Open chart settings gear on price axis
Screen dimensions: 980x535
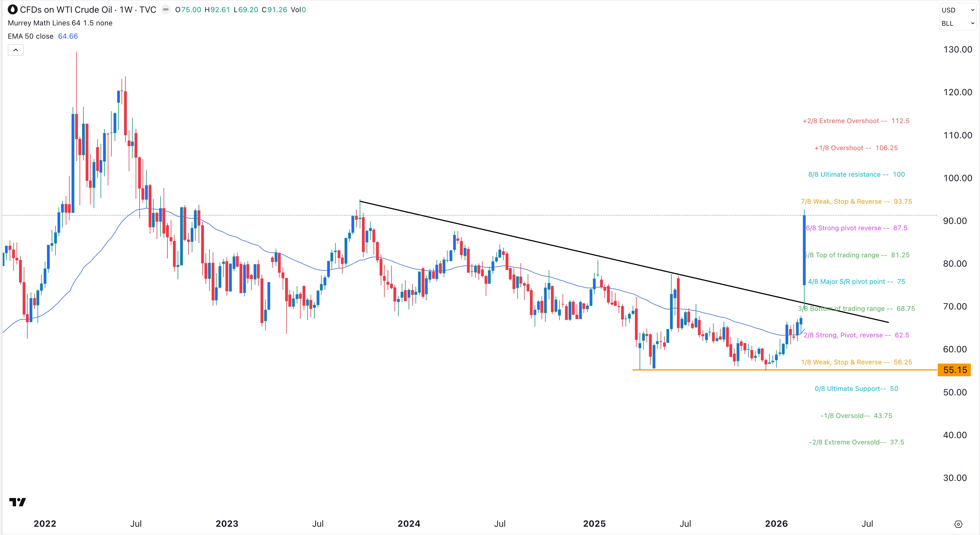pyautogui.click(x=958, y=524)
